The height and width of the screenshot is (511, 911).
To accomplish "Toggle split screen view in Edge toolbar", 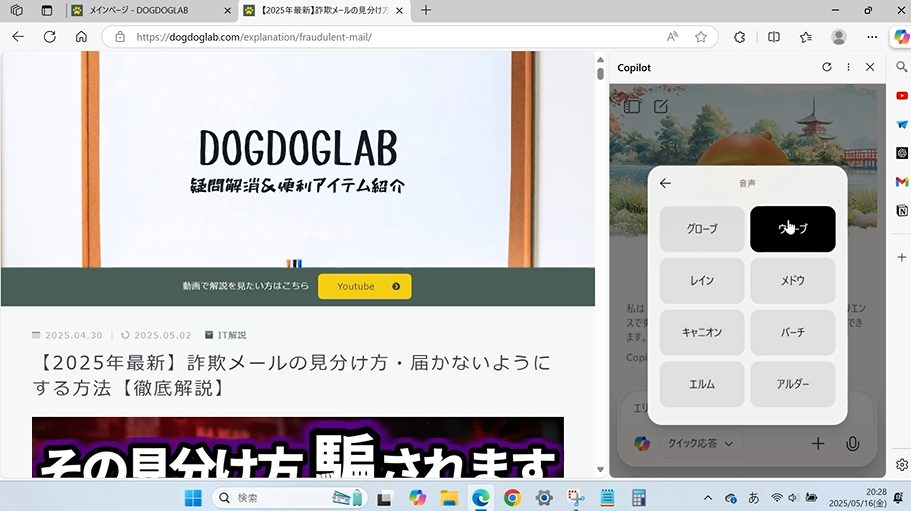I will (773, 36).
